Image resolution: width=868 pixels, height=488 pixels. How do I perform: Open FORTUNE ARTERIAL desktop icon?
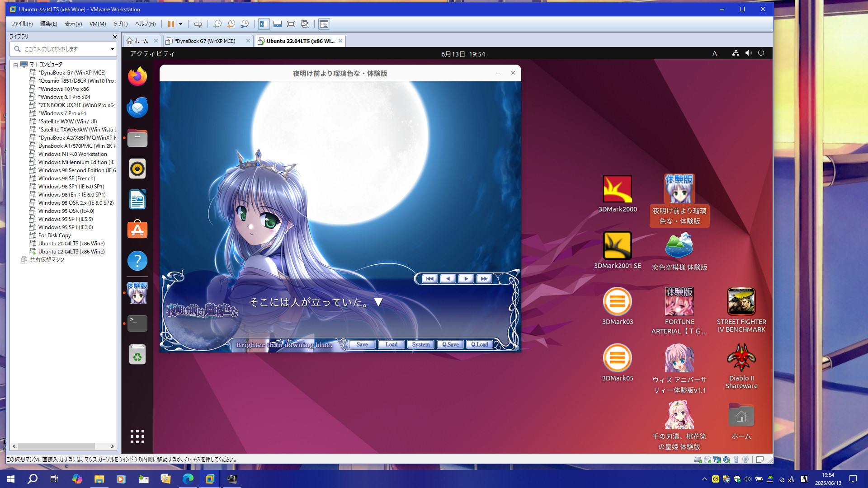pyautogui.click(x=679, y=311)
